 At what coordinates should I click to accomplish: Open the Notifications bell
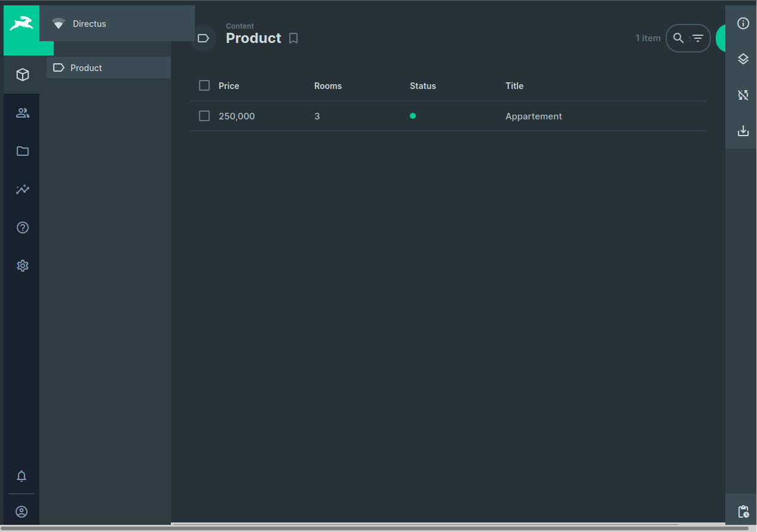point(22,476)
